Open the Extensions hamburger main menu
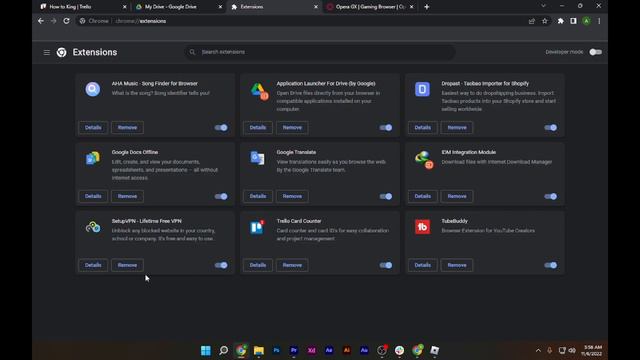The height and width of the screenshot is (360, 640). tap(47, 52)
